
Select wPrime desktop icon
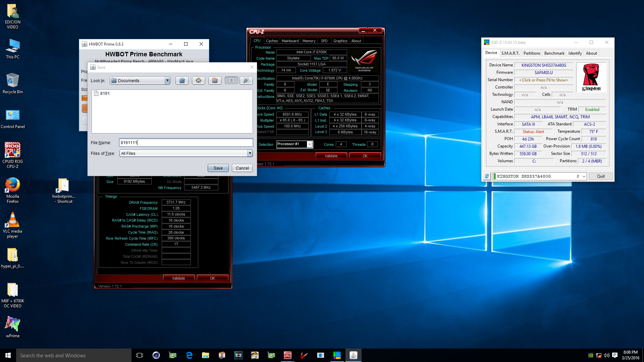click(13, 327)
